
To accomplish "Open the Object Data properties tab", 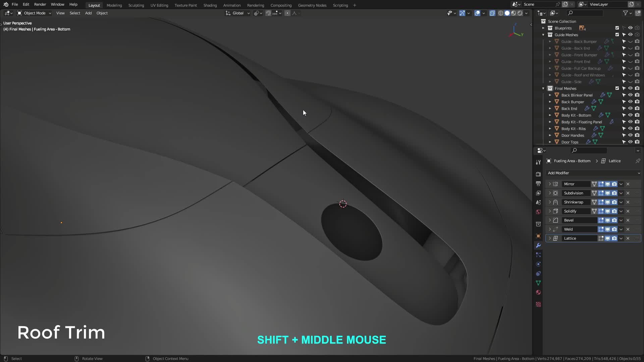I will pyautogui.click(x=538, y=283).
